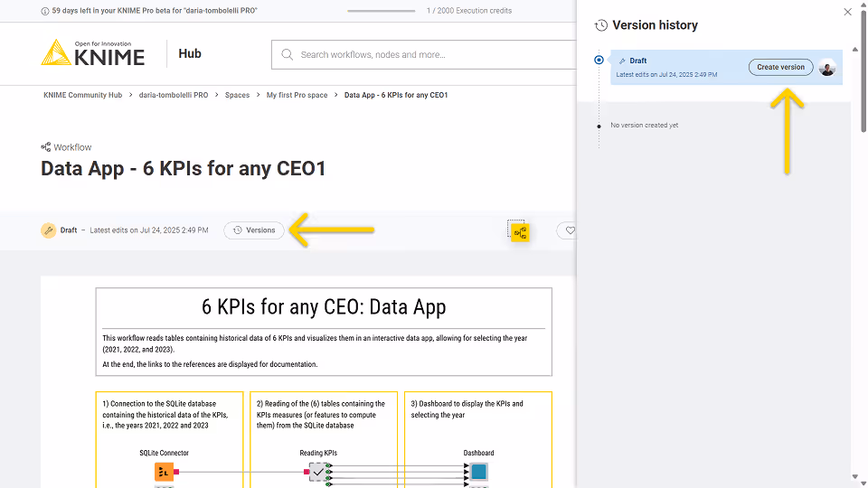Click the Create version button
This screenshot has width=868, height=488.
coord(780,67)
